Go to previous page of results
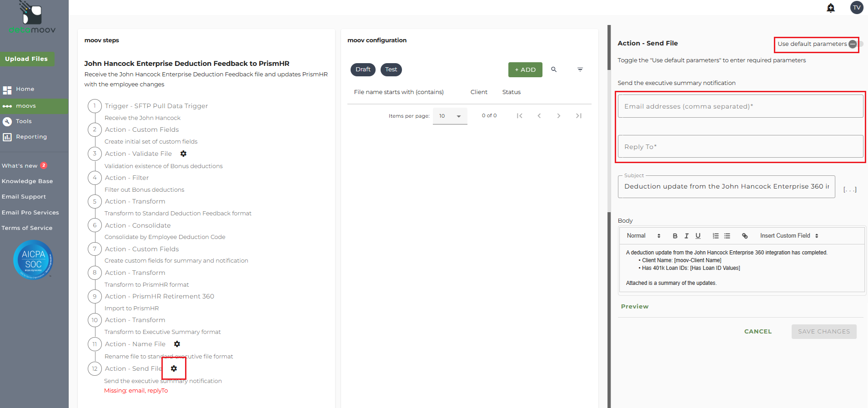This screenshot has height=408, width=868. pyautogui.click(x=539, y=116)
